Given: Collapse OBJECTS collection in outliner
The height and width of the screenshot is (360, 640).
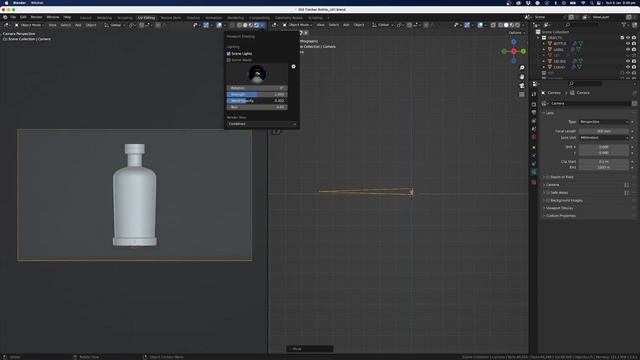Looking at the screenshot, I should point(539,38).
